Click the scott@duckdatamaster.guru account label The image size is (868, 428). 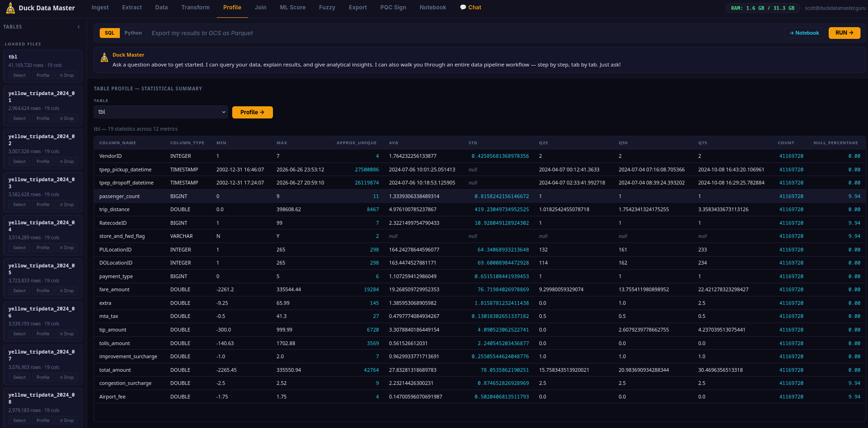(x=835, y=8)
